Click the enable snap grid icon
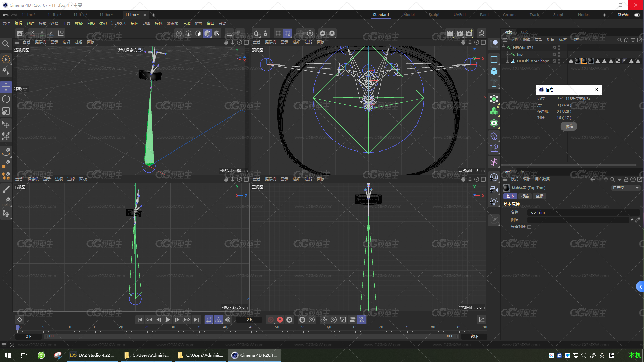Viewport: 644px width, 362px height. (x=278, y=33)
